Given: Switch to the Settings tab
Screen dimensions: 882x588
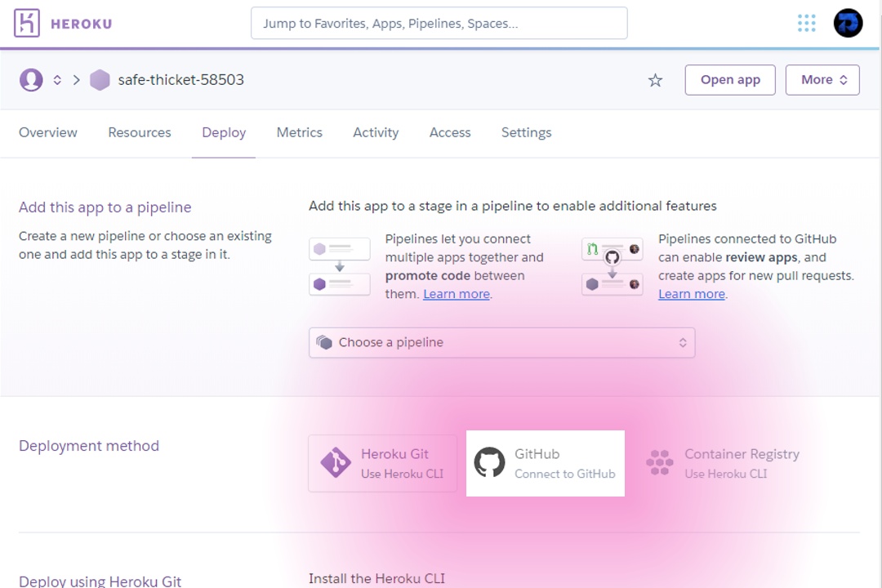Looking at the screenshot, I should pyautogui.click(x=527, y=133).
